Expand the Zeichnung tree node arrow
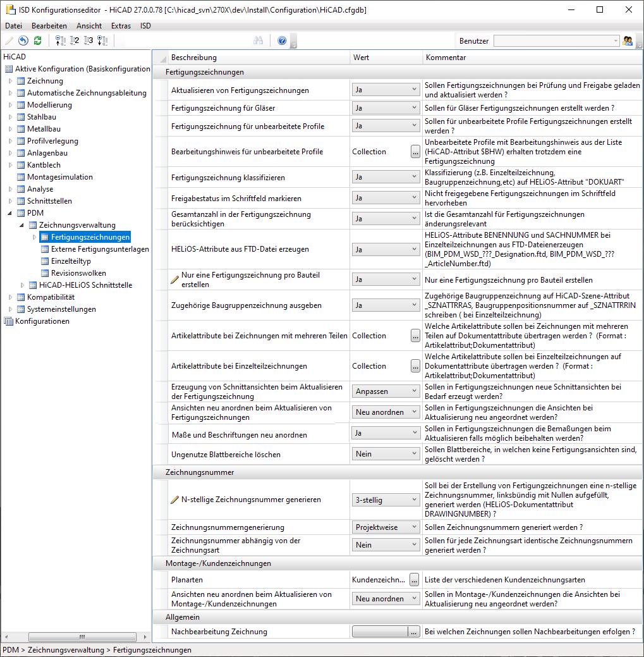The width and height of the screenshot is (644, 657). pyautogui.click(x=11, y=81)
